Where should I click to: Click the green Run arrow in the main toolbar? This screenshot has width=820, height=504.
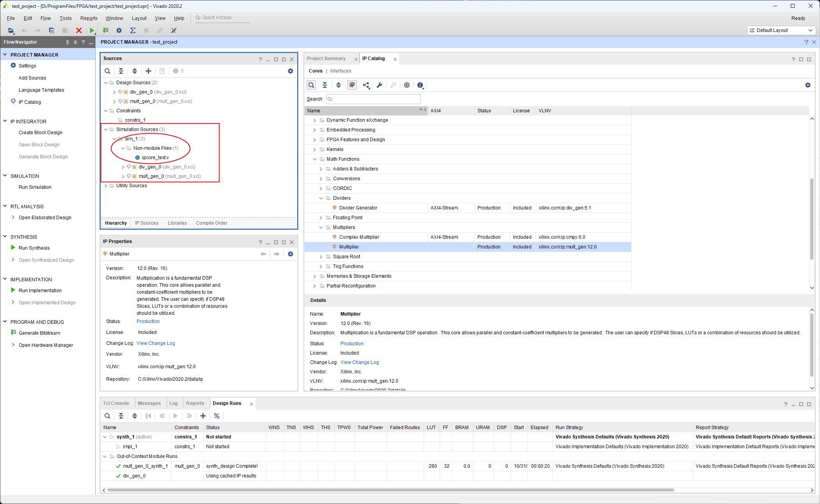[92, 30]
